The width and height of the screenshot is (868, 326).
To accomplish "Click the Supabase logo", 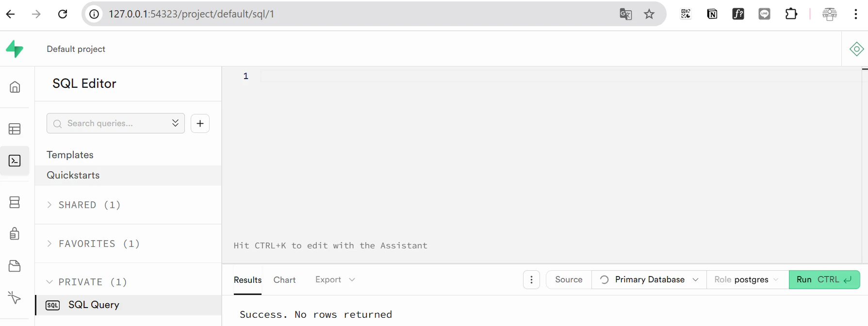I will tap(15, 49).
